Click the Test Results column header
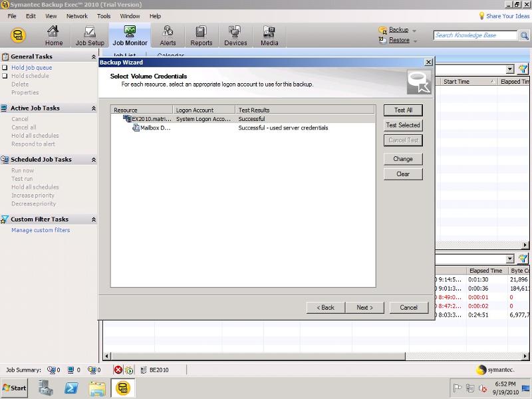The height and width of the screenshot is (399, 532). (x=305, y=110)
